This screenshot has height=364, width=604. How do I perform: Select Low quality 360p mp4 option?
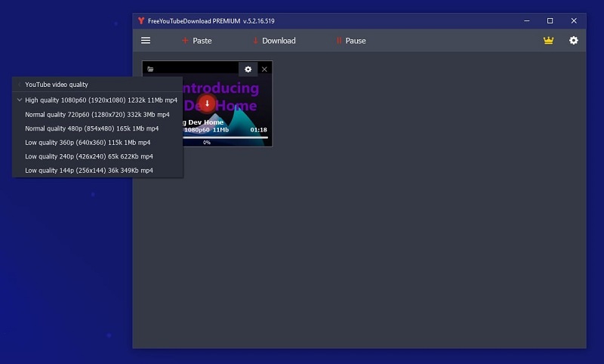97,143
